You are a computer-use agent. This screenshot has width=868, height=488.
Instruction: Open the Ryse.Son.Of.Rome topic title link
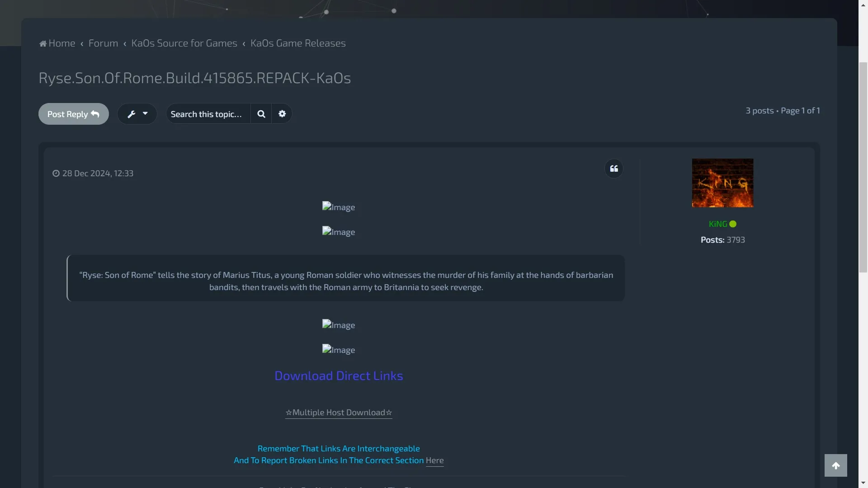pyautogui.click(x=195, y=78)
